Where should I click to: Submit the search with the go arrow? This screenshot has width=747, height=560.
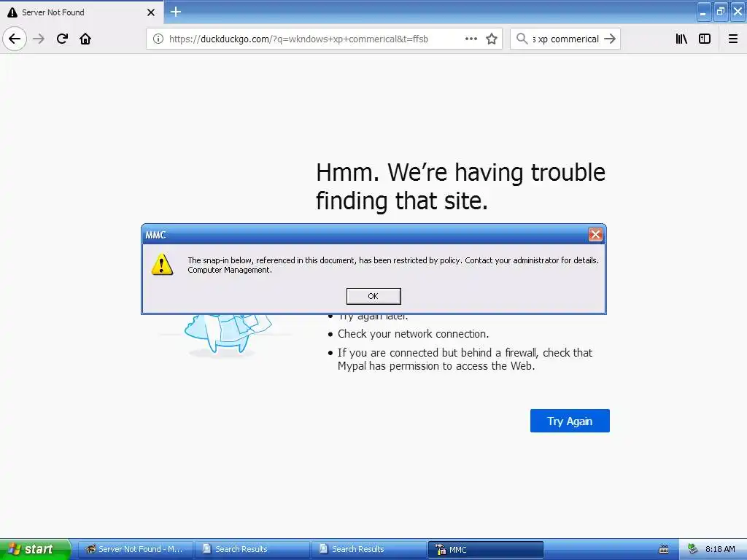(610, 39)
